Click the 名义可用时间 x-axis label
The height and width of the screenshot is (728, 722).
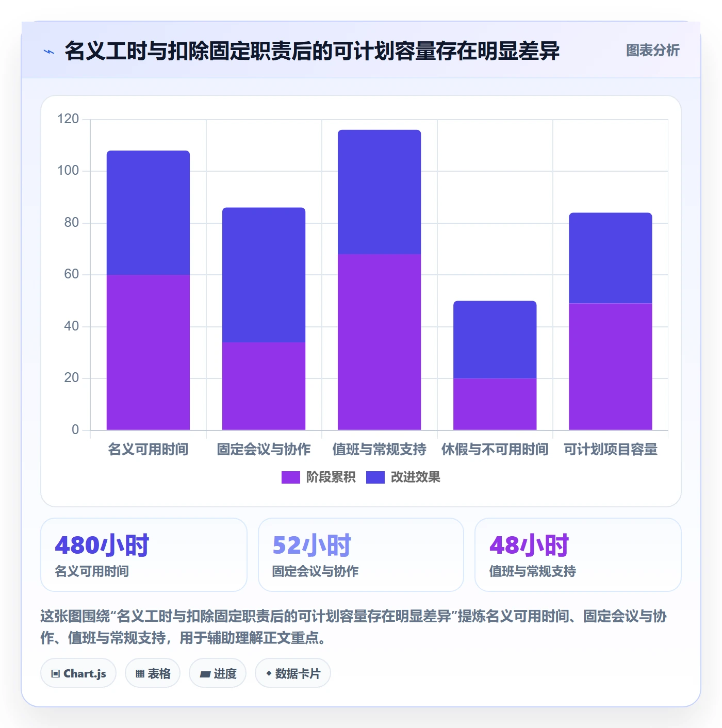(x=148, y=450)
